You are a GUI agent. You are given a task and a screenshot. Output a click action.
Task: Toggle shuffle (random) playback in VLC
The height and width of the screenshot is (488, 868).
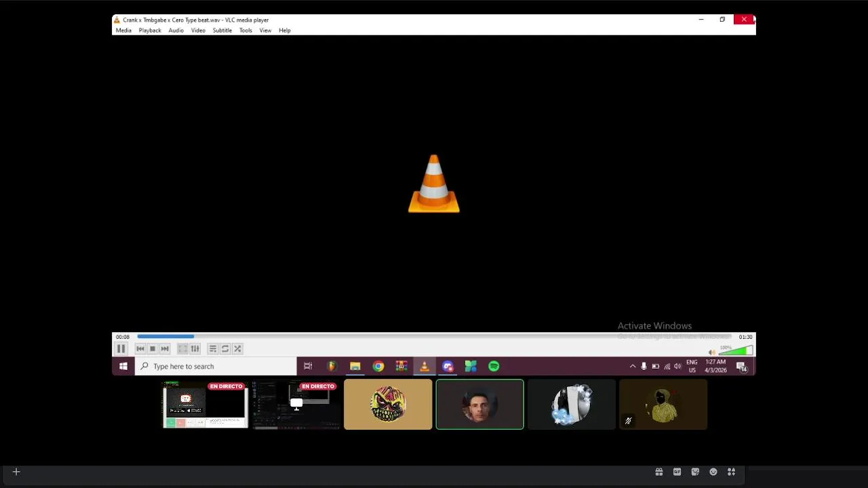(x=237, y=348)
